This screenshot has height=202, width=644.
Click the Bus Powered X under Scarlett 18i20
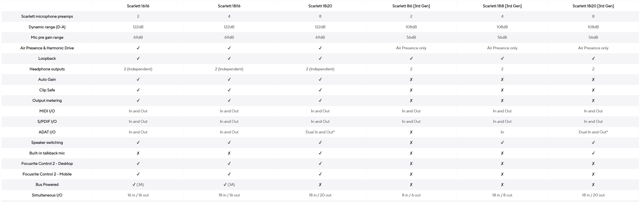tap(320, 185)
